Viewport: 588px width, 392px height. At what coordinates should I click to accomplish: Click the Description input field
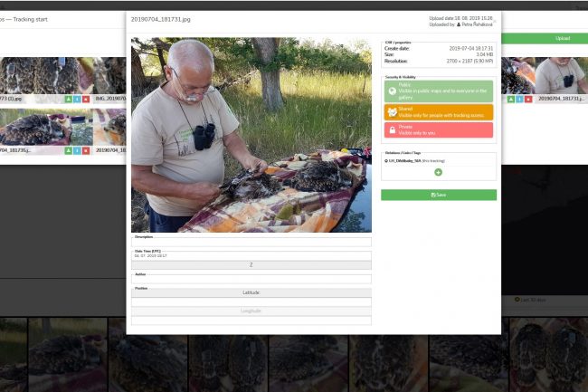(x=251, y=243)
